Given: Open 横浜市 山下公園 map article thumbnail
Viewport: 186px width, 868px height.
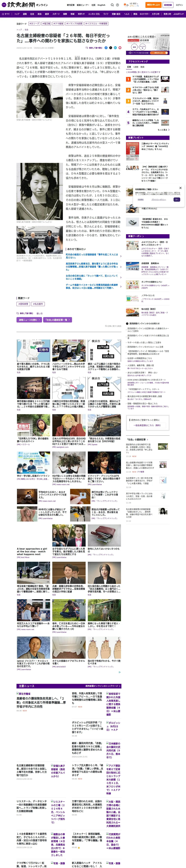Looking at the screenshot, I should coord(104,350).
